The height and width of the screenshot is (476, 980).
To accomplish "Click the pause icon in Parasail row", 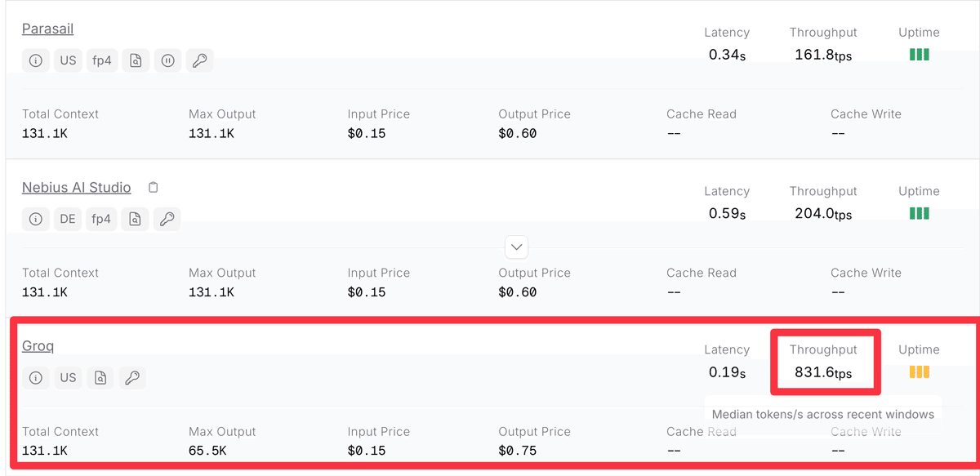I will click(167, 60).
